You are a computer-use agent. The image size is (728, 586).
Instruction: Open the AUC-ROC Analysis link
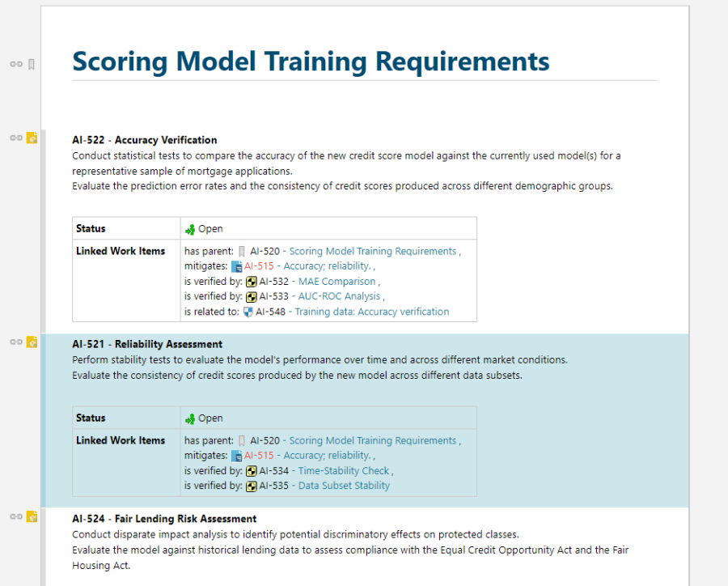pyautogui.click(x=339, y=296)
